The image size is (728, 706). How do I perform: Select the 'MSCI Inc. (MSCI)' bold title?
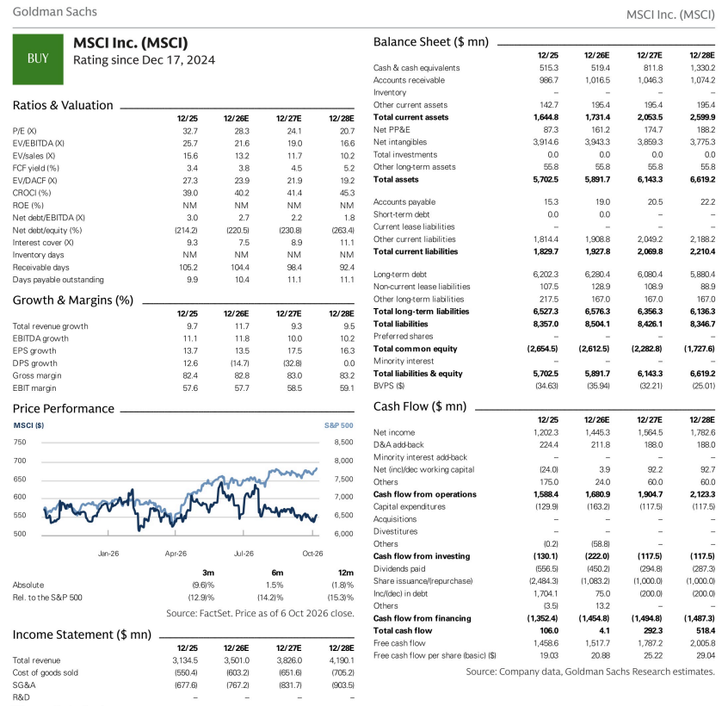point(131,43)
